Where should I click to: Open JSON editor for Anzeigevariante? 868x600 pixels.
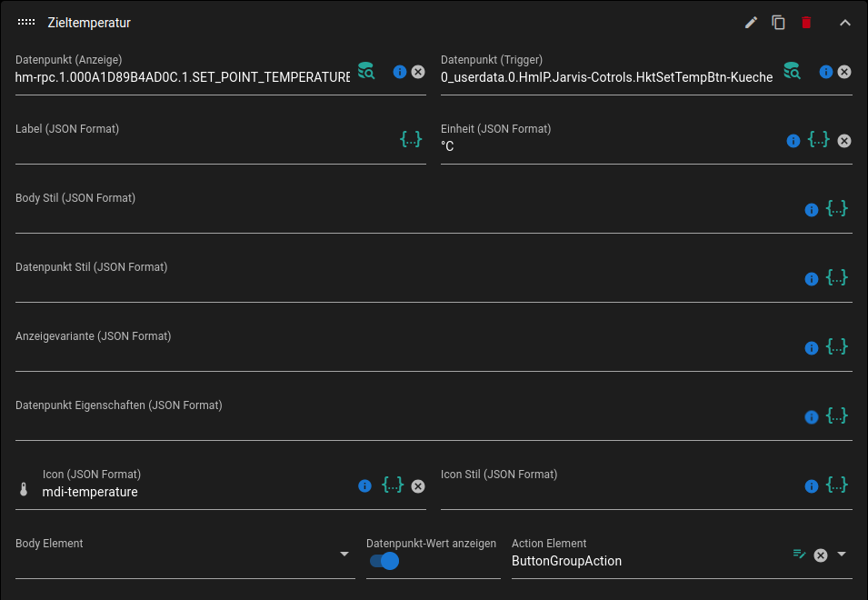click(837, 346)
